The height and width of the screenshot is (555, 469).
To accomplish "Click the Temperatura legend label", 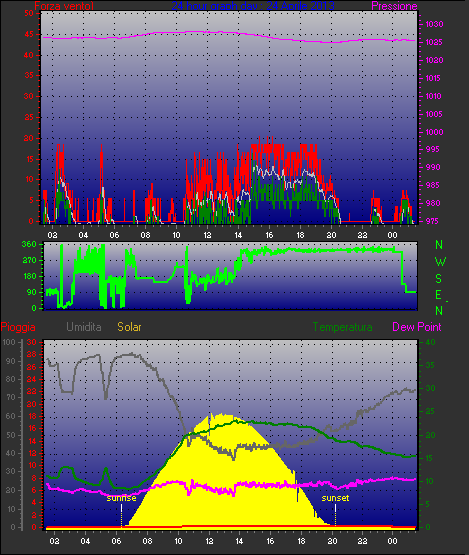I will coord(342,327).
